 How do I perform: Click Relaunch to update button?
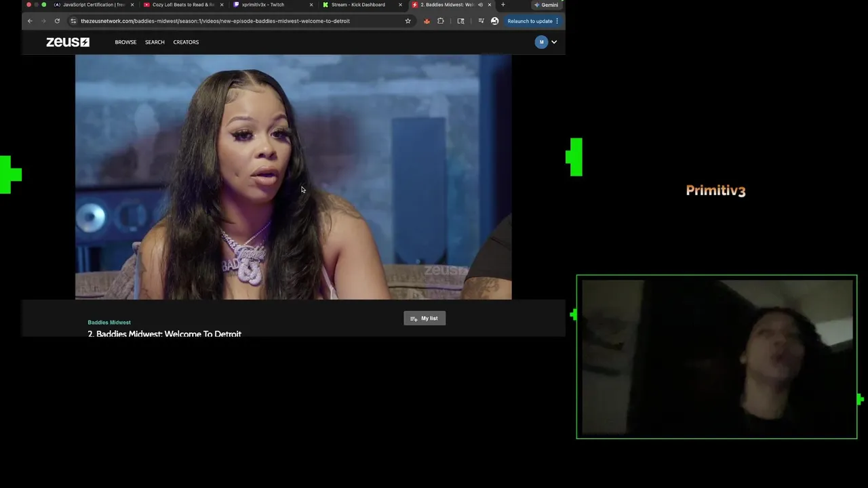point(533,21)
